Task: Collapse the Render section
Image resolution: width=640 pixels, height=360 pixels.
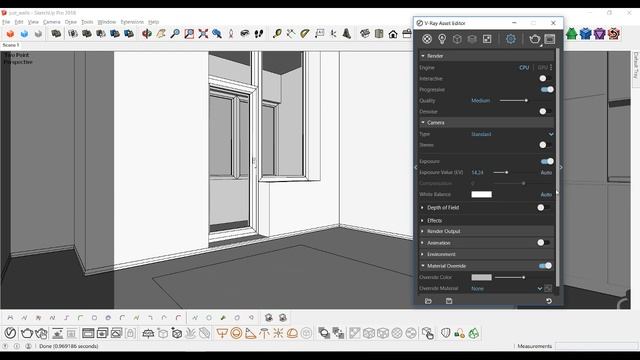Action: tap(423, 56)
